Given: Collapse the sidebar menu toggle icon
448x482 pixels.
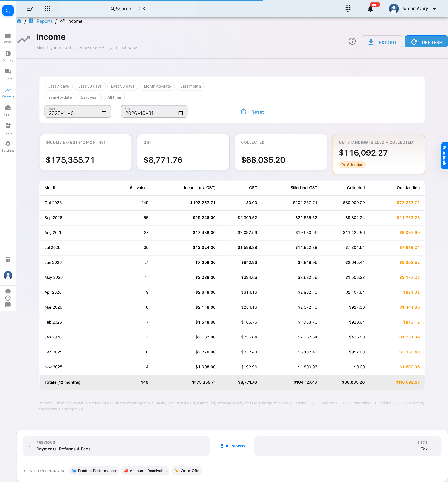Looking at the screenshot, I should [x=30, y=9].
